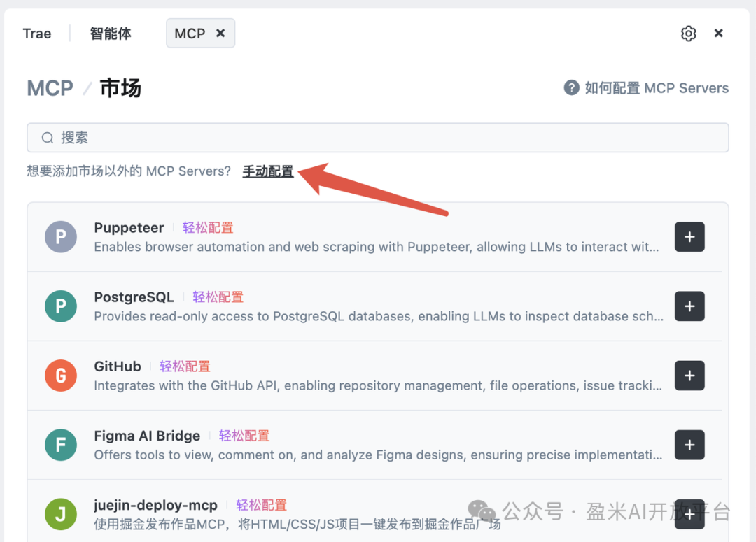Add the PostgreSQL server with plus button
The height and width of the screenshot is (542, 756).
tap(689, 306)
